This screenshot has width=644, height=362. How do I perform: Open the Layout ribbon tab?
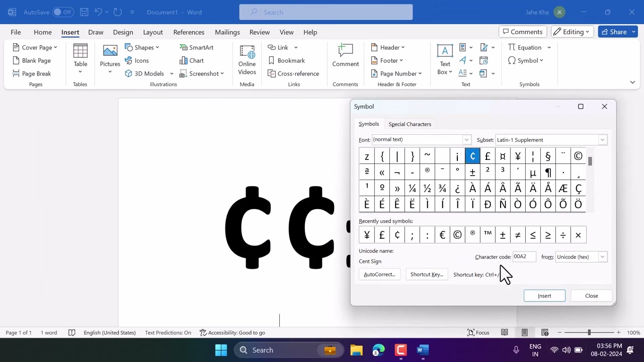(x=153, y=32)
